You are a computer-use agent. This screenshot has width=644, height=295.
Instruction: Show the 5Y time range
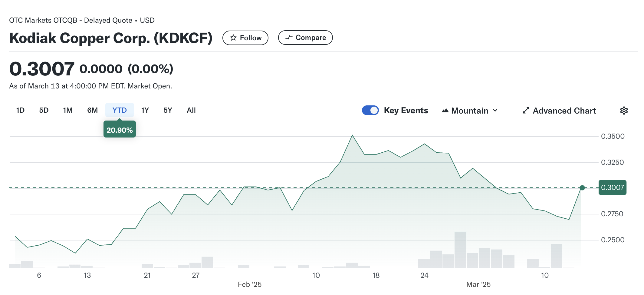[168, 110]
